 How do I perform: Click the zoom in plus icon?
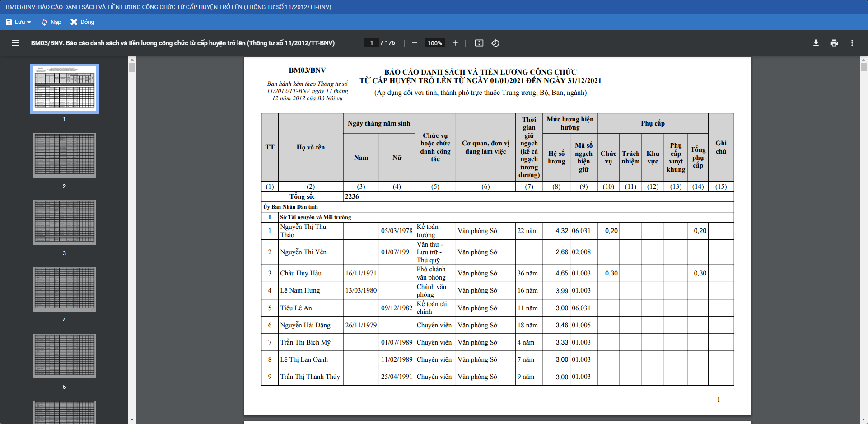455,43
